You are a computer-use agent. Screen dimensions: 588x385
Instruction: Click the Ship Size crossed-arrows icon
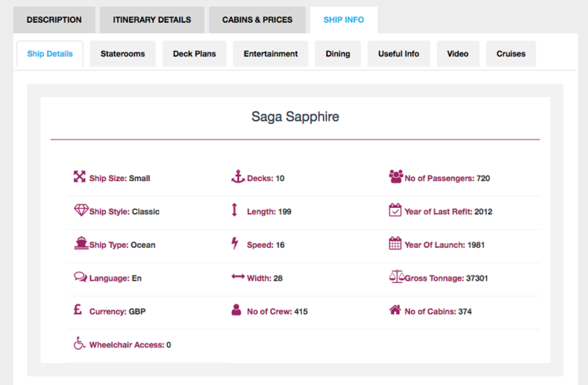pyautogui.click(x=79, y=176)
